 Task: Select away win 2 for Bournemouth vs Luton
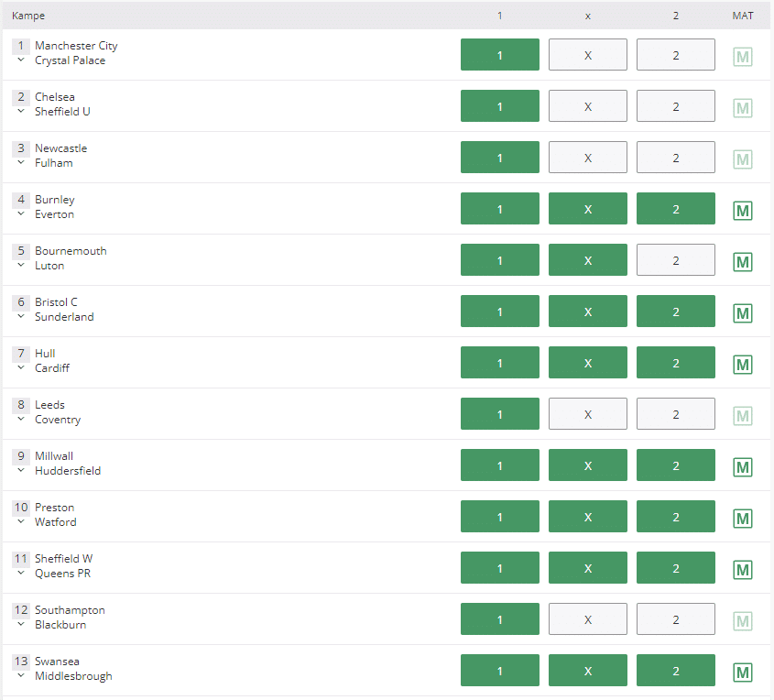[676, 260]
